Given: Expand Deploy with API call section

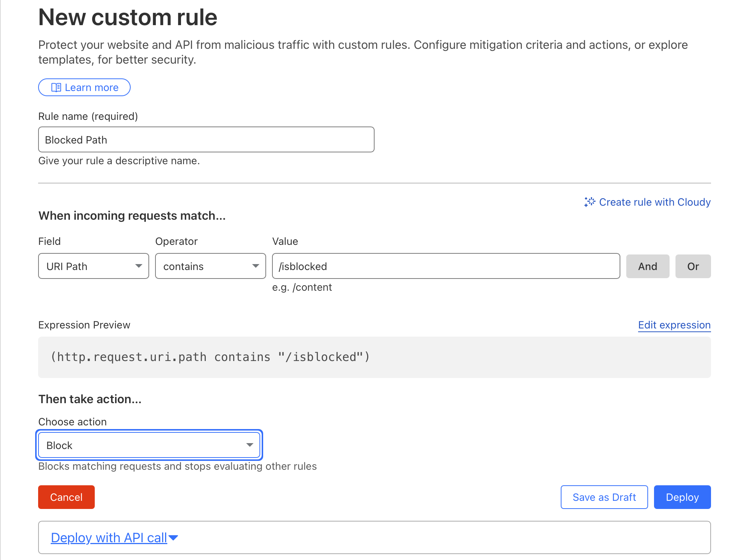Looking at the screenshot, I should click(x=114, y=537).
